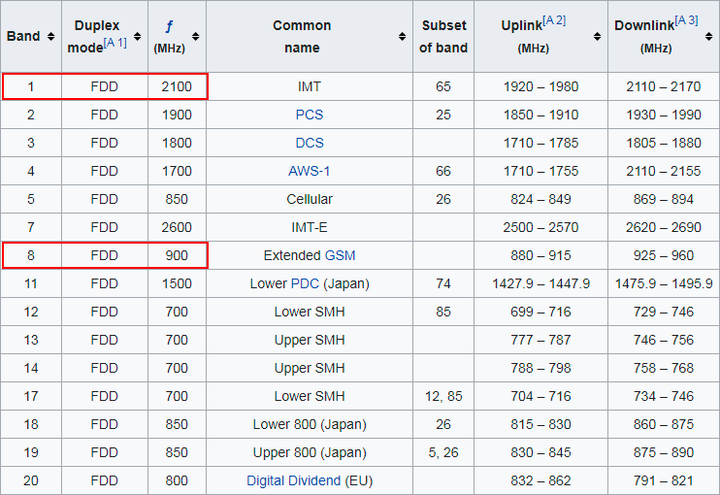This screenshot has height=495, width=720.
Task: Open footnote A 3 on Downlink
Action: [x=686, y=21]
